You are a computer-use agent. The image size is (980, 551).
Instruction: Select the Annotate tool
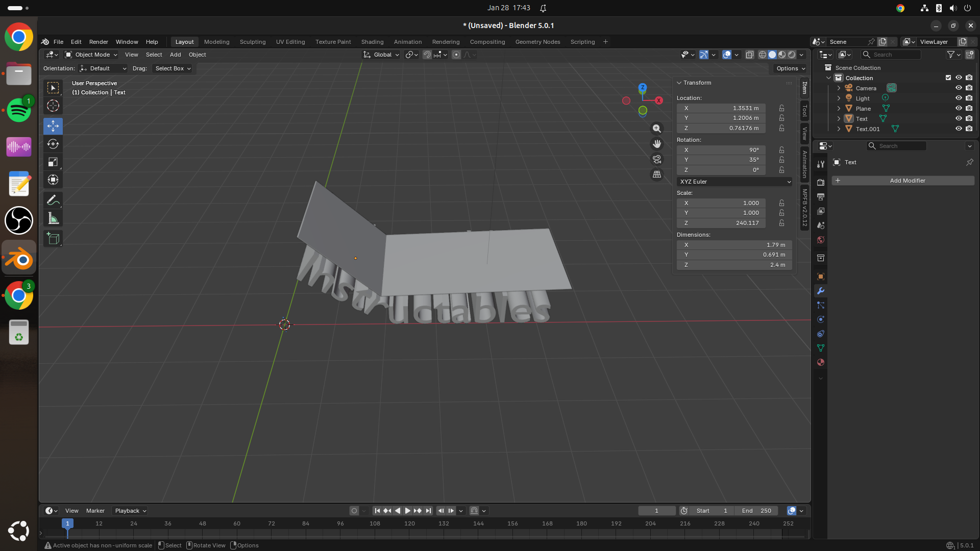[x=53, y=199]
